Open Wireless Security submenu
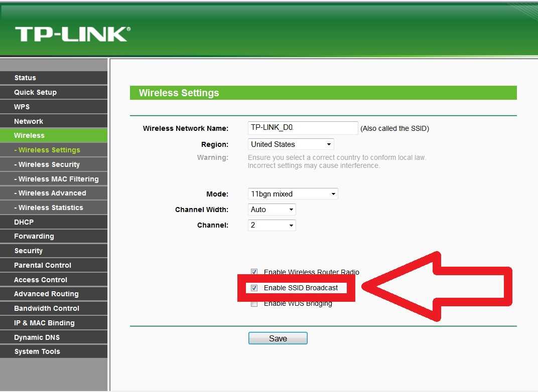Viewport: 538px width, 392px height. tap(54, 164)
